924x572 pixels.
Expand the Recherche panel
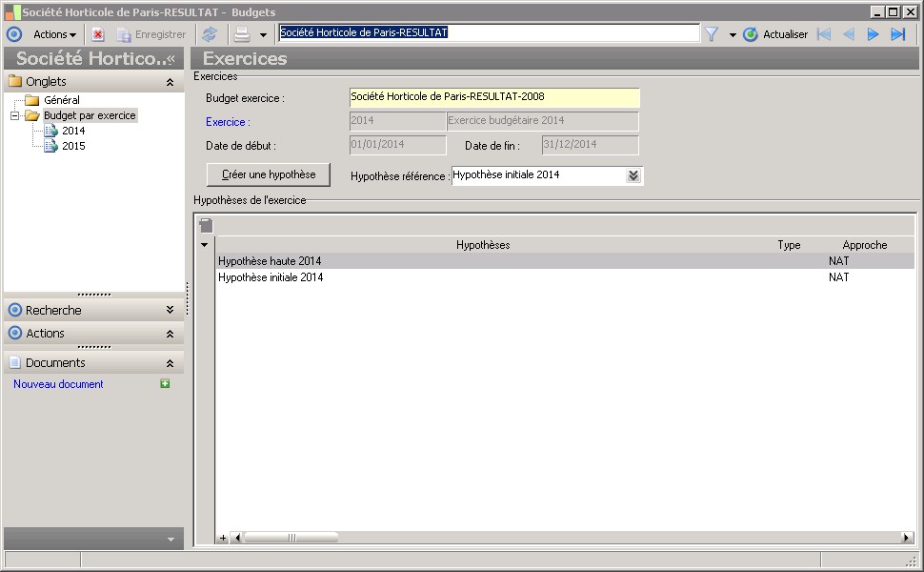170,310
